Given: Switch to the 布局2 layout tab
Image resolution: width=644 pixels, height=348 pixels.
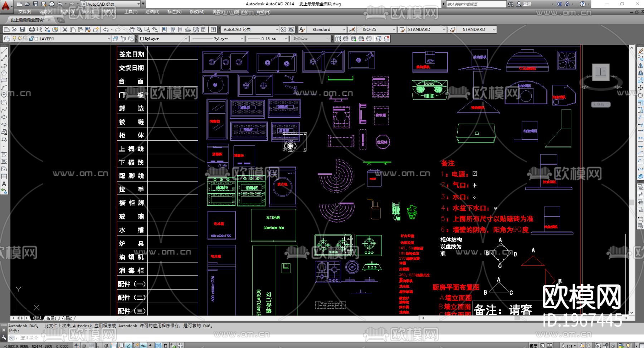Looking at the screenshot, I should point(67,318).
